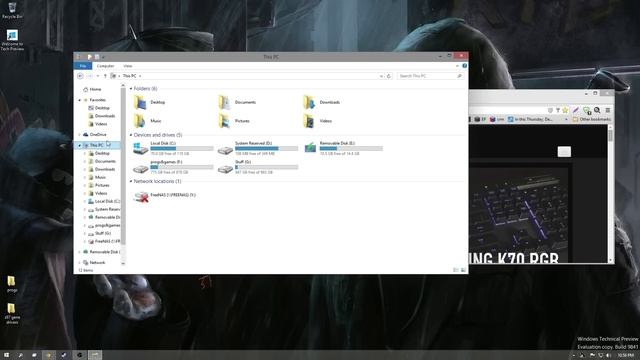This screenshot has width=640, height=360.
Task: Select the progs&games (F:) drive icon
Action: (x=140, y=168)
